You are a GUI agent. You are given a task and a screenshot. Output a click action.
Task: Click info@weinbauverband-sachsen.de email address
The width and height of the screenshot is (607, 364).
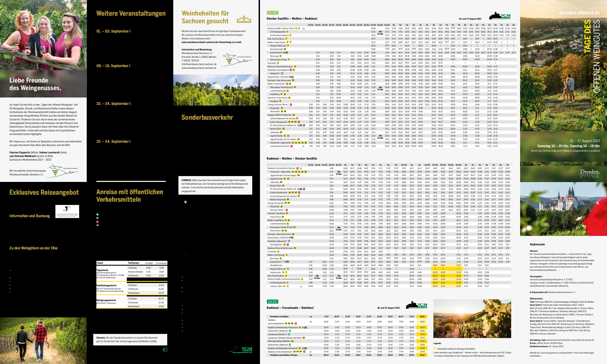tap(199, 64)
